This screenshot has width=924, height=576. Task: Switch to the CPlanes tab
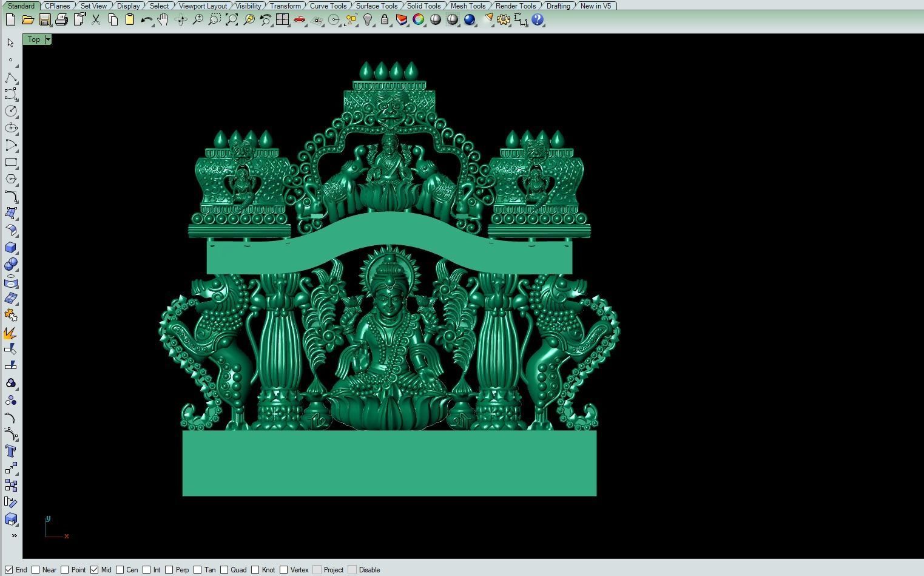[58, 5]
